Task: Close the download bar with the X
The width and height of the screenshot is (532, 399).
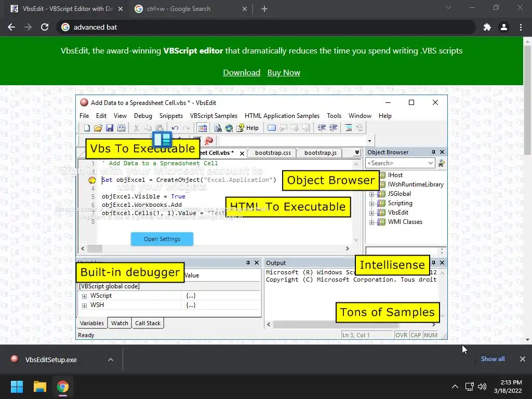Action: click(x=523, y=359)
